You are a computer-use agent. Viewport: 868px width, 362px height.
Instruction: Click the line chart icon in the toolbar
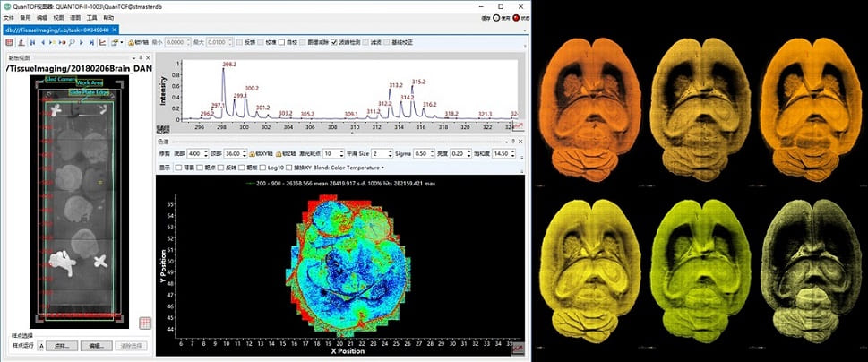click(x=102, y=43)
